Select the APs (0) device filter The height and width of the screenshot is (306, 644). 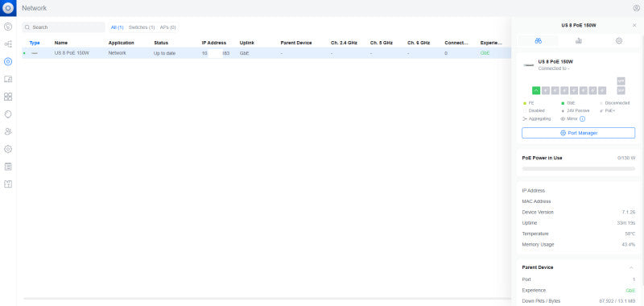tap(168, 27)
